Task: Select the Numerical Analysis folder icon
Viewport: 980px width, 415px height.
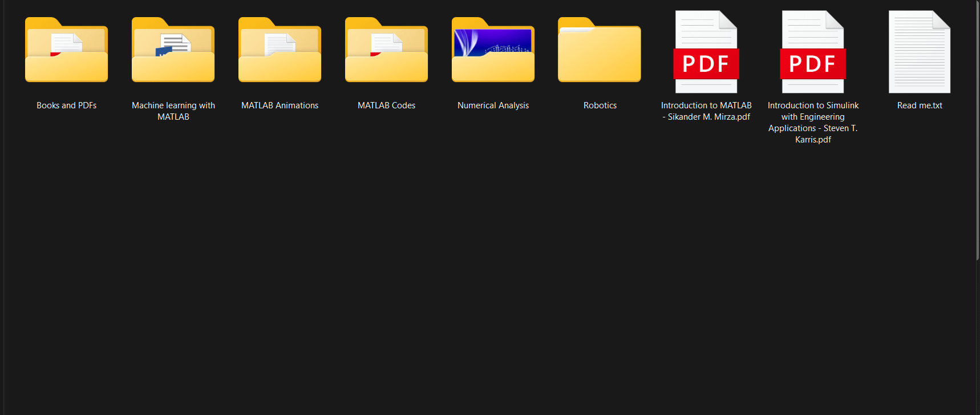Action: 493,51
